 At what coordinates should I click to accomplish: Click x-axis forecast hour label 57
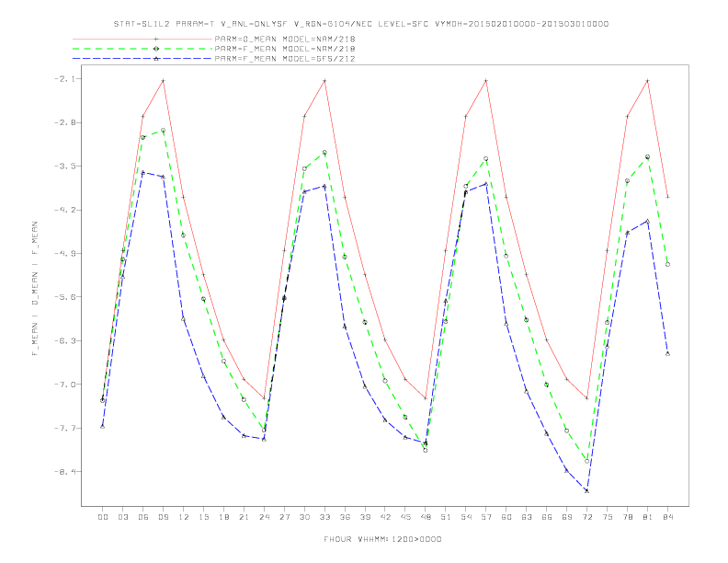[486, 517]
